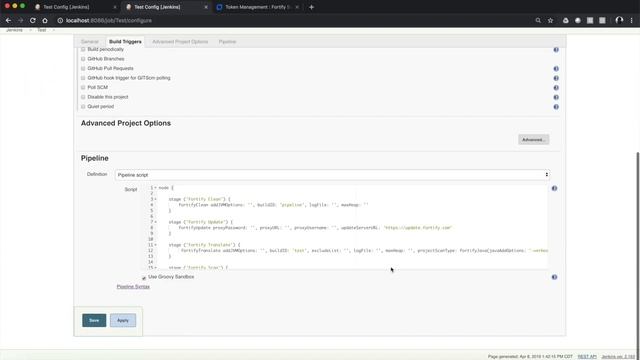Screen dimensions: 640x360
Task: Switch to the General config tab
Action: click(90, 42)
